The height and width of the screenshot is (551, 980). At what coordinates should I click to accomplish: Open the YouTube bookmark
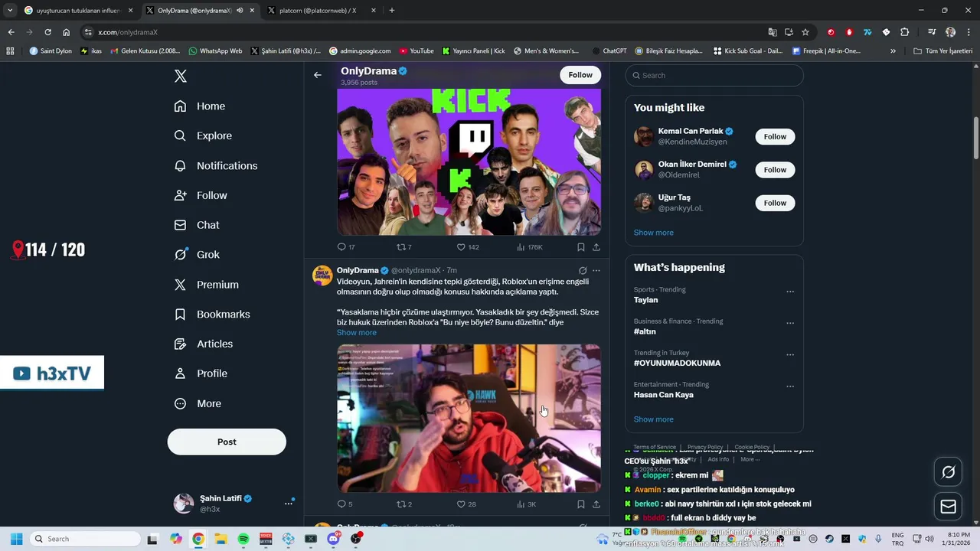pos(416,51)
